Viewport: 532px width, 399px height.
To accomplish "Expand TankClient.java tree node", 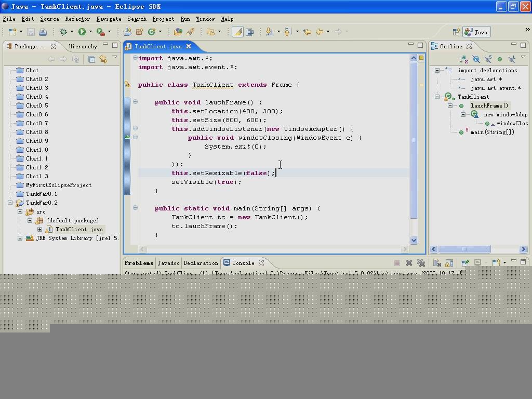I will pyautogui.click(x=39, y=229).
